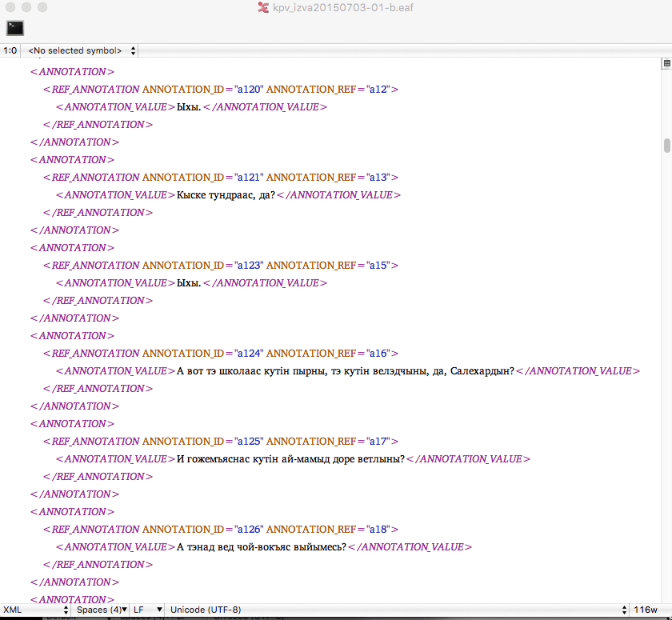This screenshot has width=672, height=620.
Task: Click the annotation ref value "a18"
Action: pos(378,529)
